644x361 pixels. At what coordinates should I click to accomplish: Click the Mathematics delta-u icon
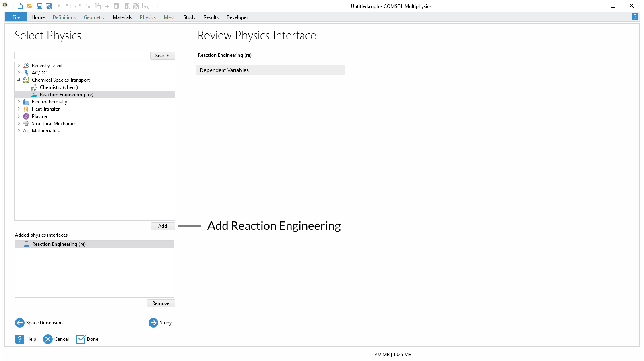click(26, 131)
